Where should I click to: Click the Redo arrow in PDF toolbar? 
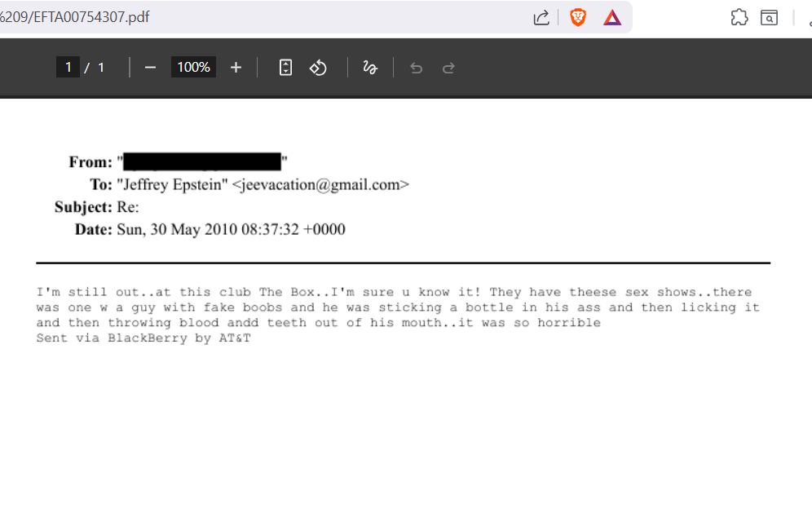click(448, 68)
